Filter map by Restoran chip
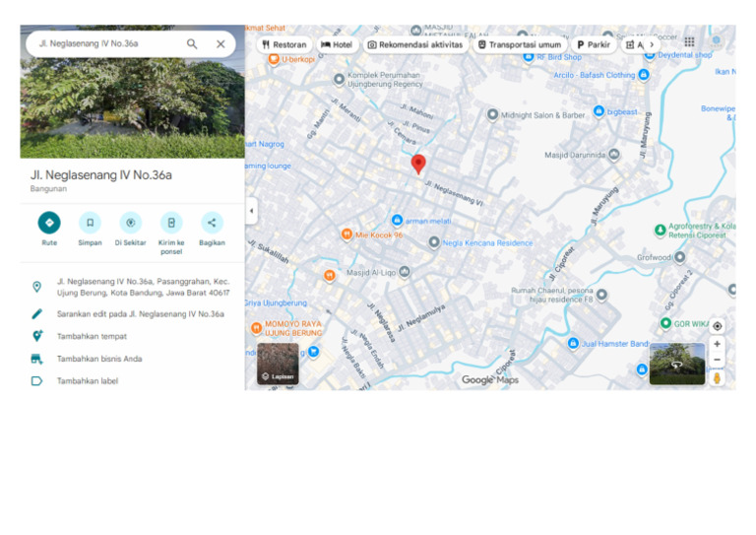The image size is (756, 535). pos(284,45)
